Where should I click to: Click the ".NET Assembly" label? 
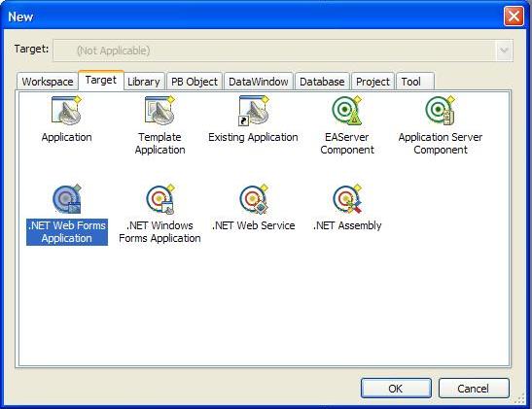(347, 225)
